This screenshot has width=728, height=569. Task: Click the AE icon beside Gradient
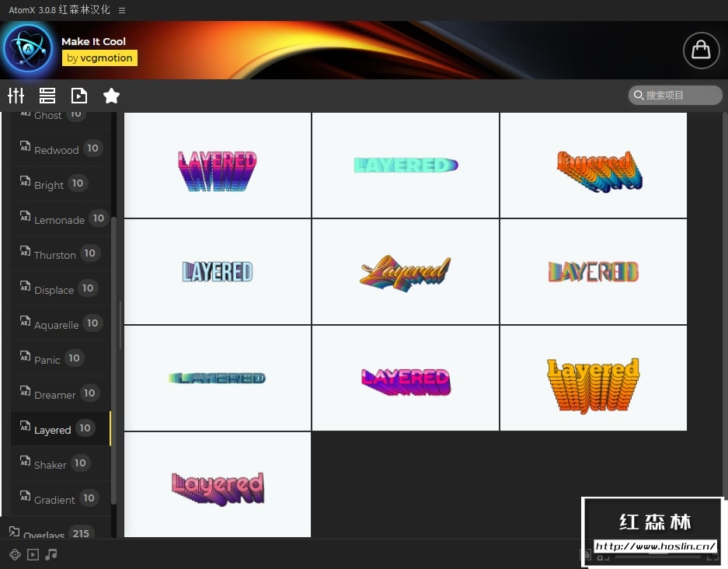(25, 496)
